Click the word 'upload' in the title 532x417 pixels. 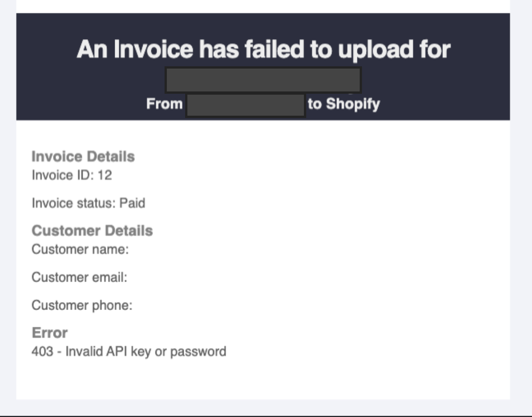point(375,50)
